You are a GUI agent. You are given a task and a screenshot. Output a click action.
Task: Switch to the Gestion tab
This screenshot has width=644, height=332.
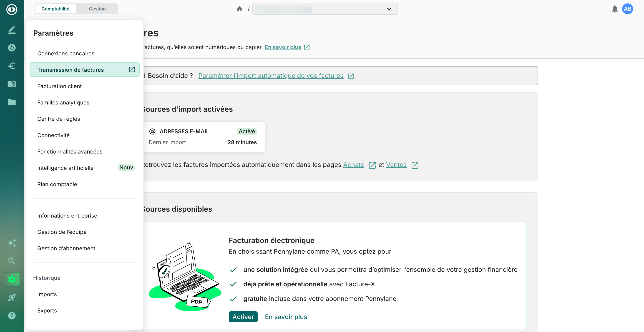pyautogui.click(x=97, y=8)
